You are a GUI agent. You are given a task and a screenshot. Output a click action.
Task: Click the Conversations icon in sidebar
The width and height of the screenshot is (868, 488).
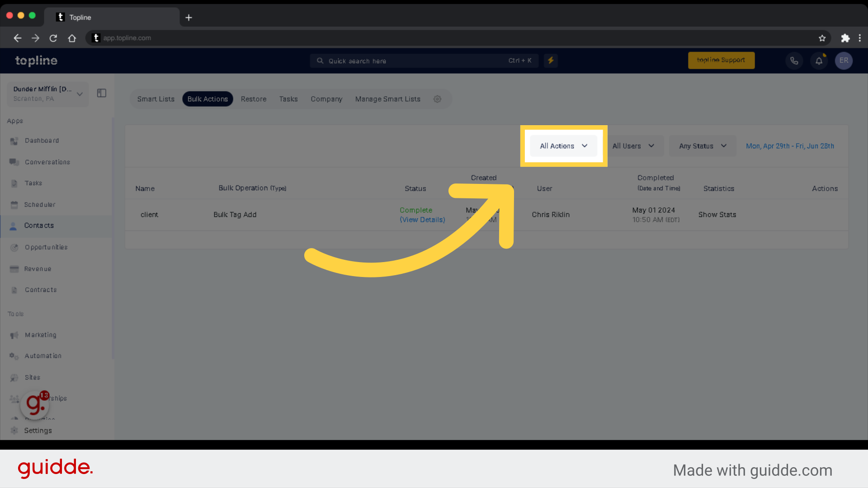(x=13, y=161)
